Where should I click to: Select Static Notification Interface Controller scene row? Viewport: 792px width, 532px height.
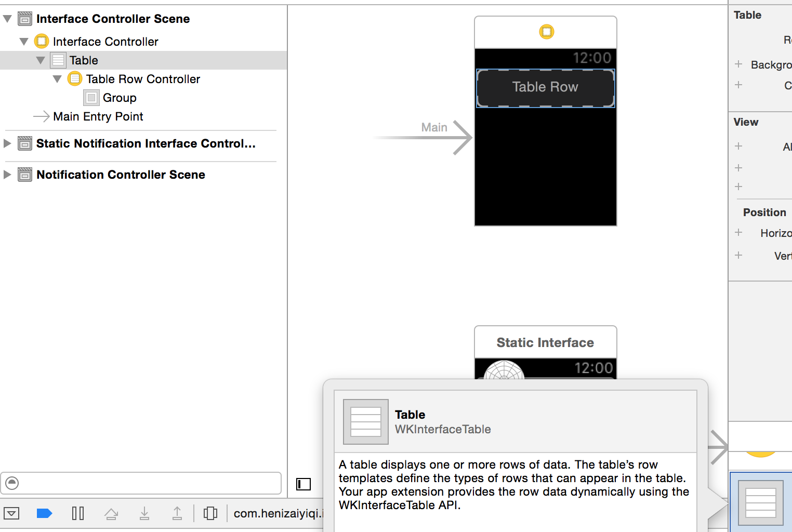tap(146, 143)
